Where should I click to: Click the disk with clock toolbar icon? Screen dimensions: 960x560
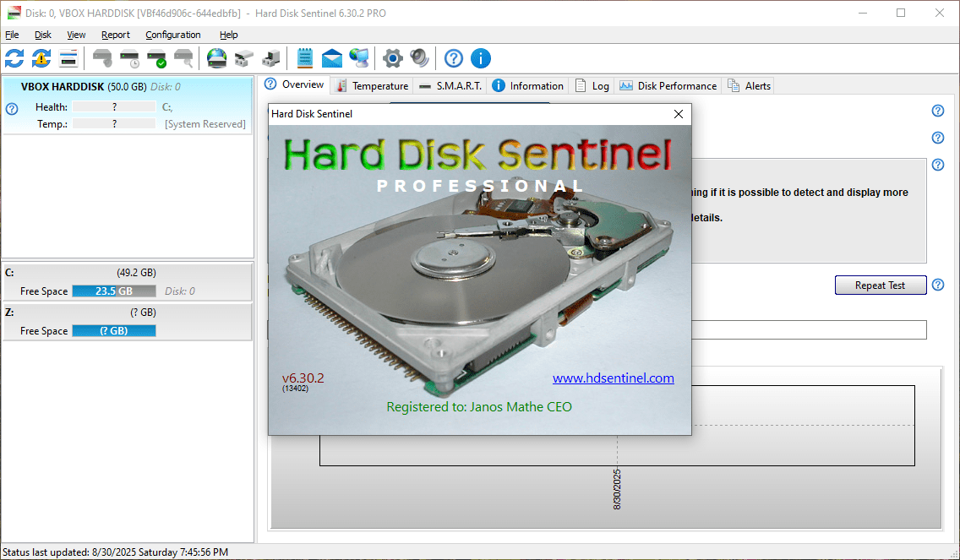click(130, 58)
